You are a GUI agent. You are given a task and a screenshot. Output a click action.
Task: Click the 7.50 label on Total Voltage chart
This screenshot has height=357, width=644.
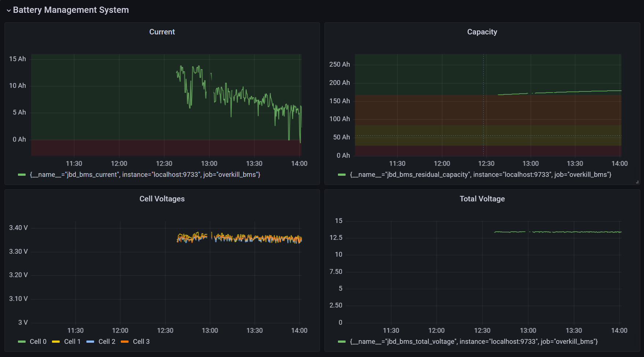(x=336, y=272)
